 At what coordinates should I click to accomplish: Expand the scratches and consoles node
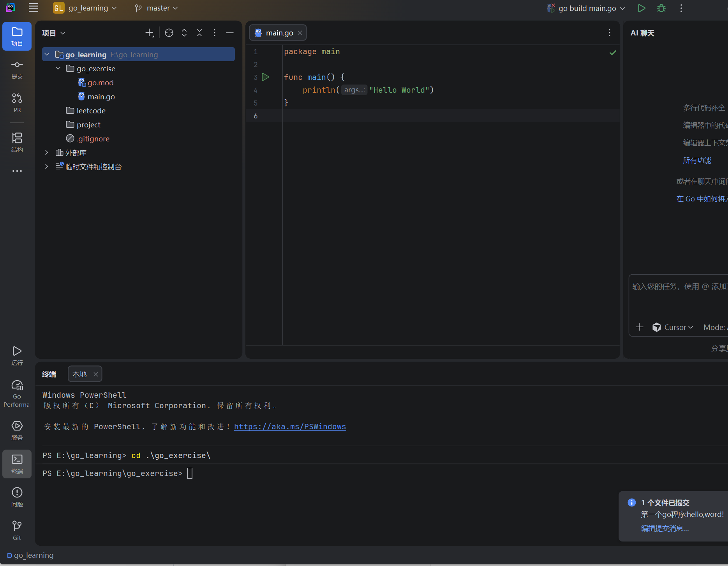click(x=47, y=167)
